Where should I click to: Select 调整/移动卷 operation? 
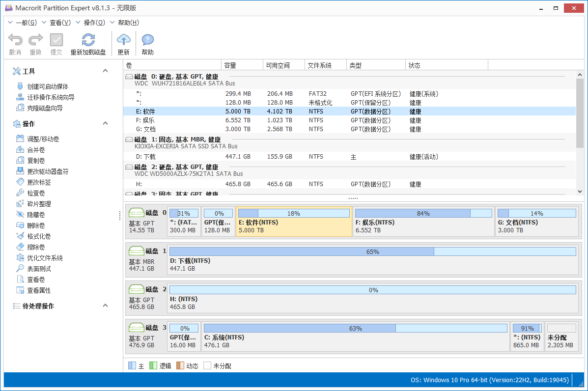tap(43, 139)
